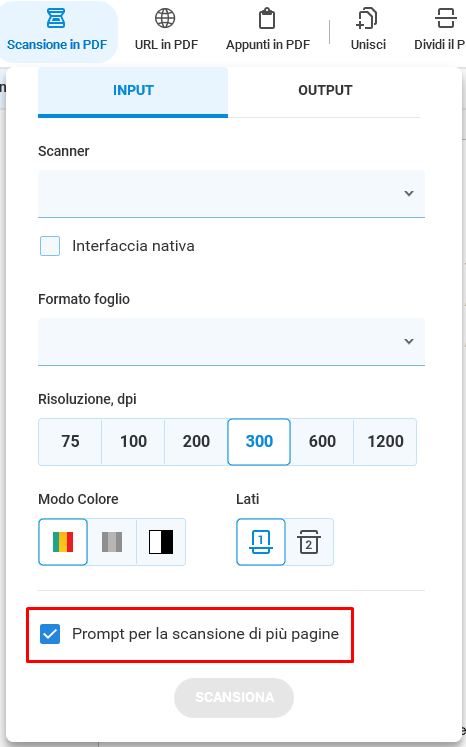Select URL in PDF globe icon
Viewport: 466px width, 747px height.
click(x=165, y=18)
